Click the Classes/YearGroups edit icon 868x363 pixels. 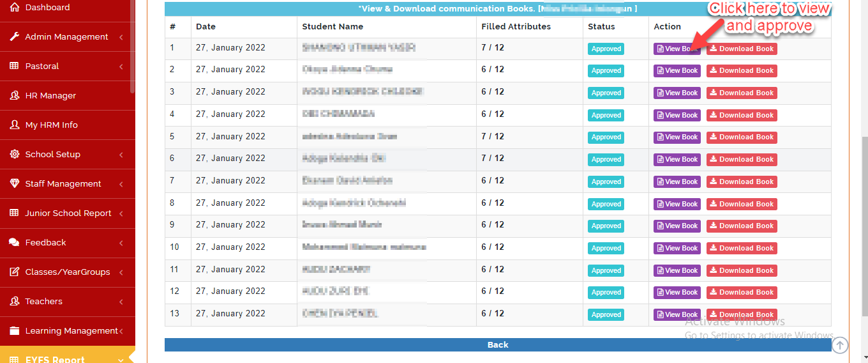[x=15, y=272]
